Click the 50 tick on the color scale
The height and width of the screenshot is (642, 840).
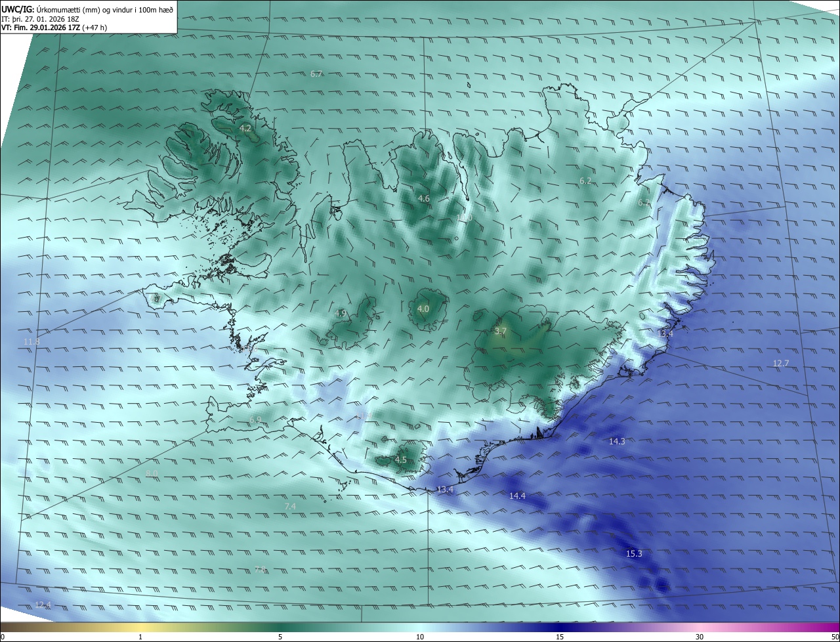pyautogui.click(x=835, y=637)
